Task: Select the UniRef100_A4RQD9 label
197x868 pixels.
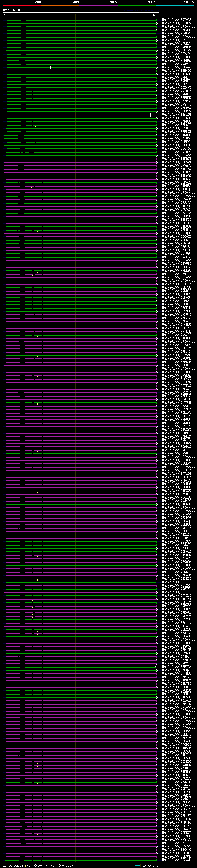Action: pos(177,135)
